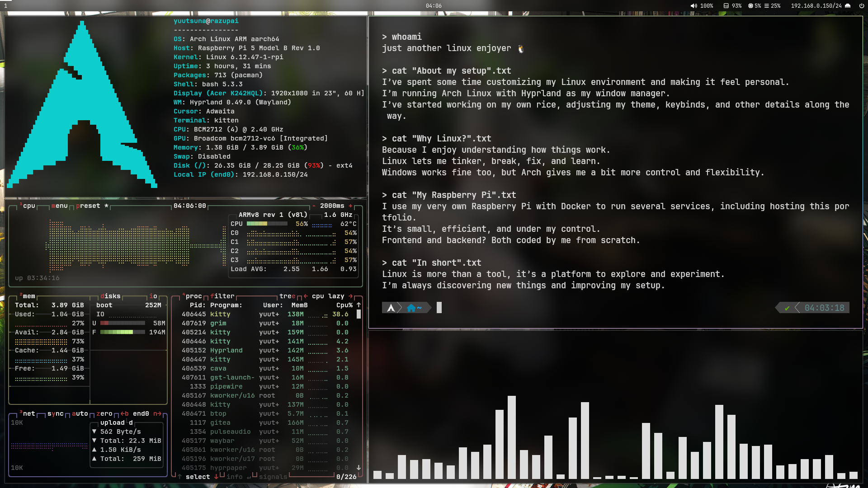Click the CPU chip icon in the bar
Image resolution: width=868 pixels, height=488 pixels.
(750, 6)
